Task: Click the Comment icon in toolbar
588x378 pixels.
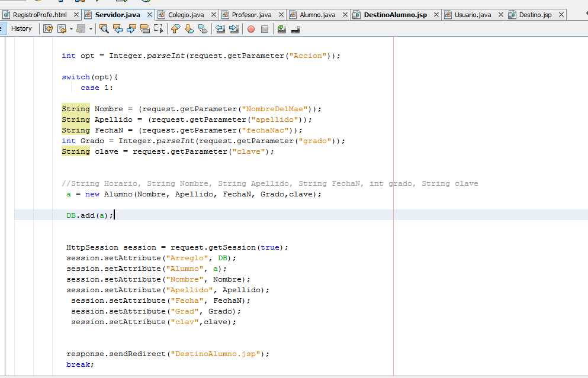Action: pos(282,29)
